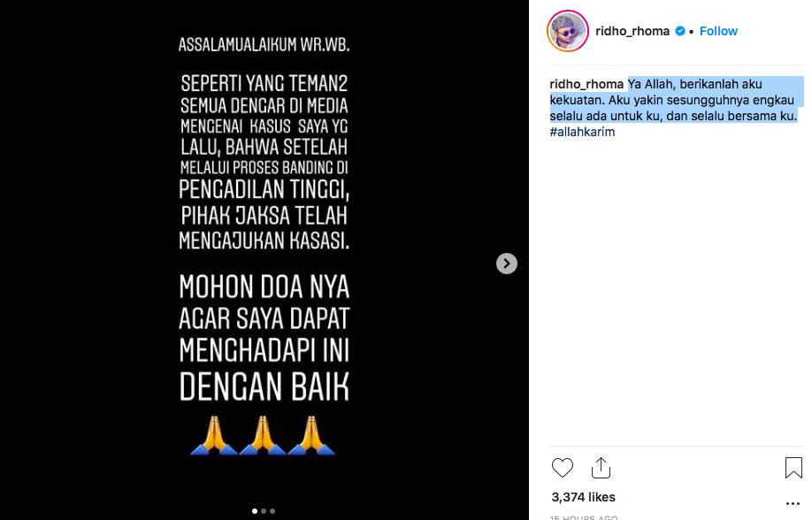The image size is (812, 520).
Task: Click the ASSALAMUALAIKUM WR.WB. heading in the image
Action: tap(264, 44)
